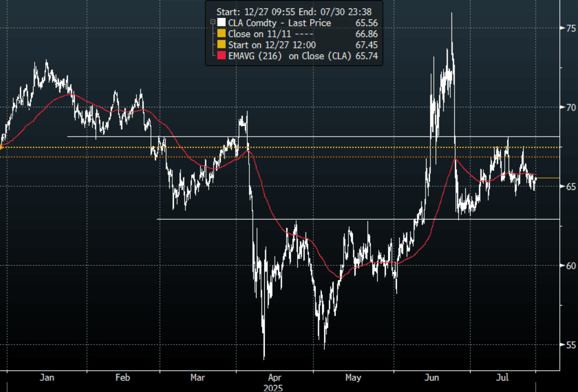
Task: Click the May month label on time axis
Action: [353, 378]
